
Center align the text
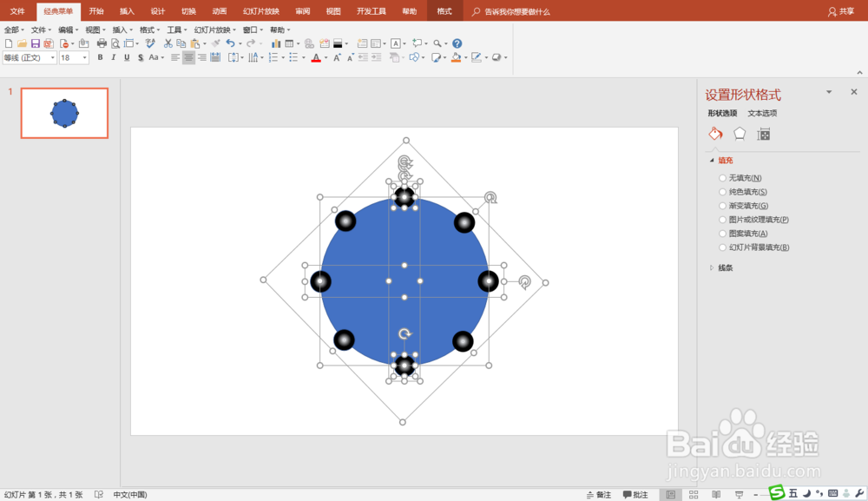[x=188, y=57]
